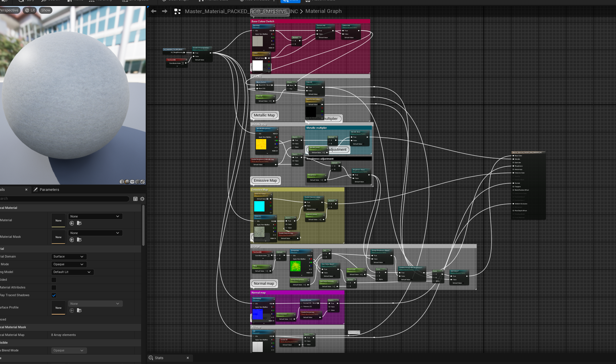
Task: Browse to asset for Material Mask
Action: (x=79, y=240)
